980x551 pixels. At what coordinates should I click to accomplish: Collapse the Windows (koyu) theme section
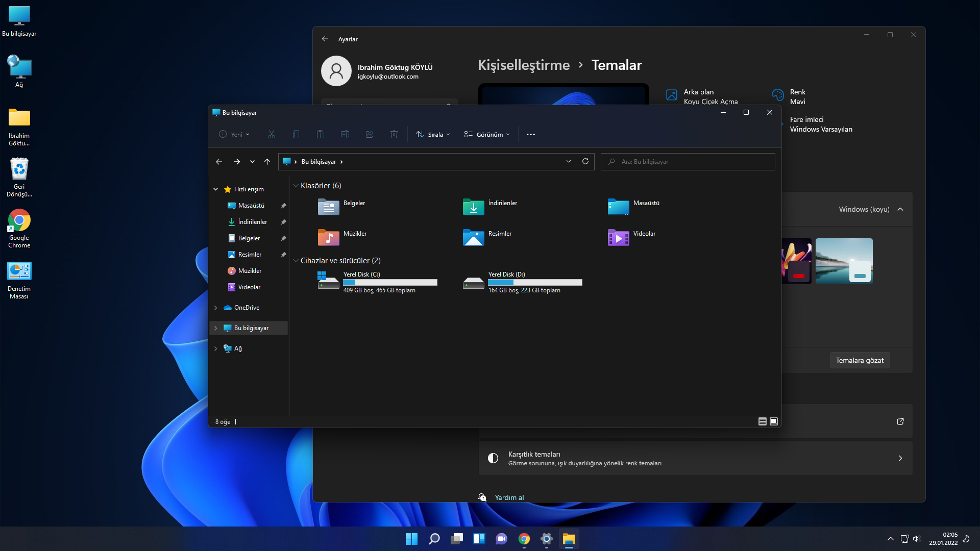[x=900, y=209]
